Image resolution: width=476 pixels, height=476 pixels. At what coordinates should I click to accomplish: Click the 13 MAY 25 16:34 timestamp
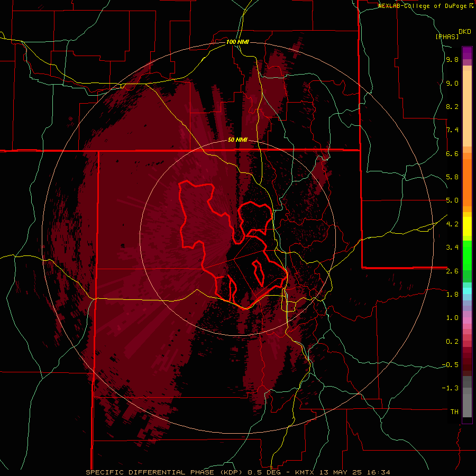[354, 472]
